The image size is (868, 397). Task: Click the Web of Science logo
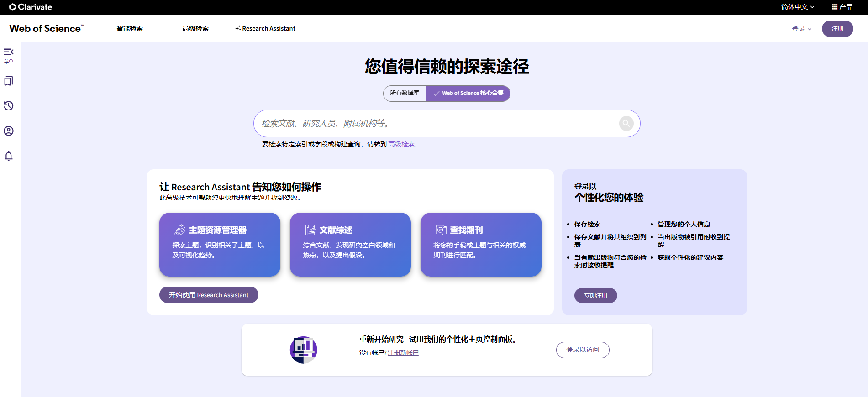click(47, 28)
